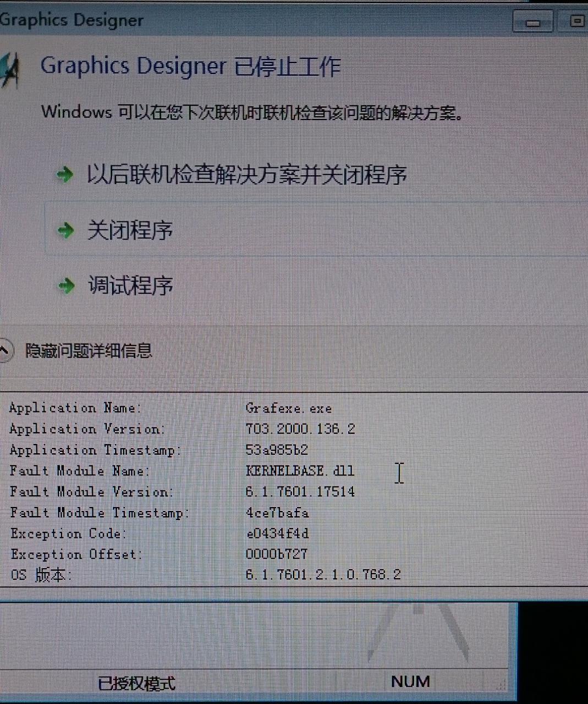Click the Application Version label
The width and height of the screenshot is (588, 704).
pos(86,429)
